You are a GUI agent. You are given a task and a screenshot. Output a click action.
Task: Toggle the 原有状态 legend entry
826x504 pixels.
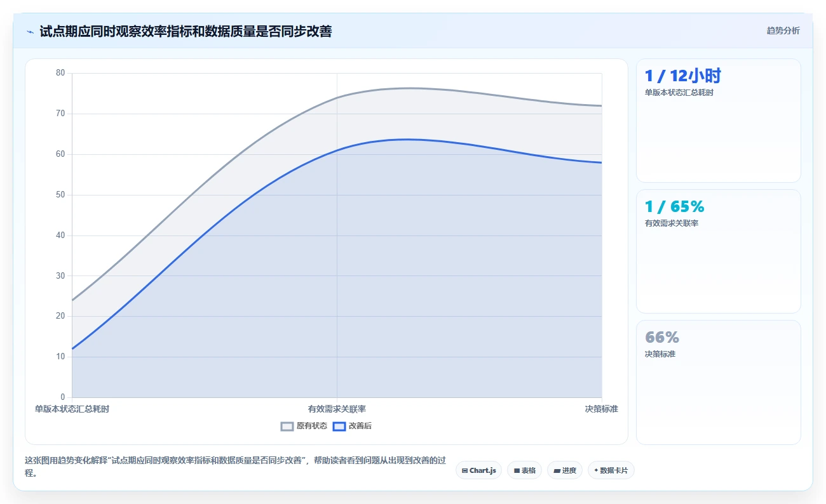304,426
